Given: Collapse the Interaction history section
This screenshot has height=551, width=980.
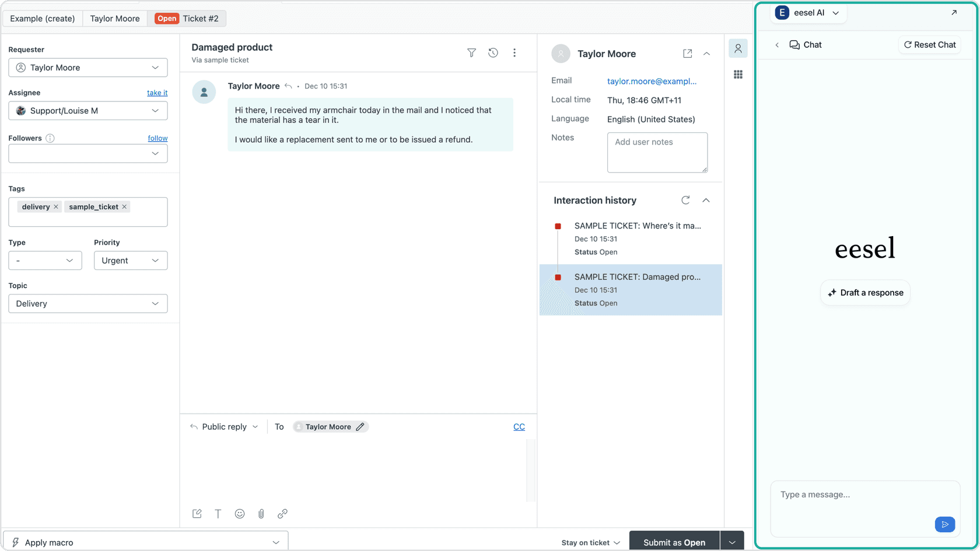Looking at the screenshot, I should coord(706,200).
